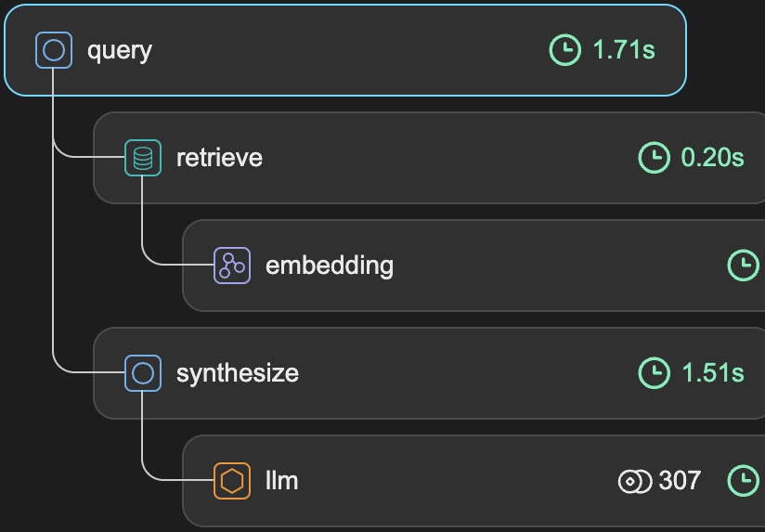
Task: Click the 1.51s synthesize latency value
Action: (x=713, y=373)
